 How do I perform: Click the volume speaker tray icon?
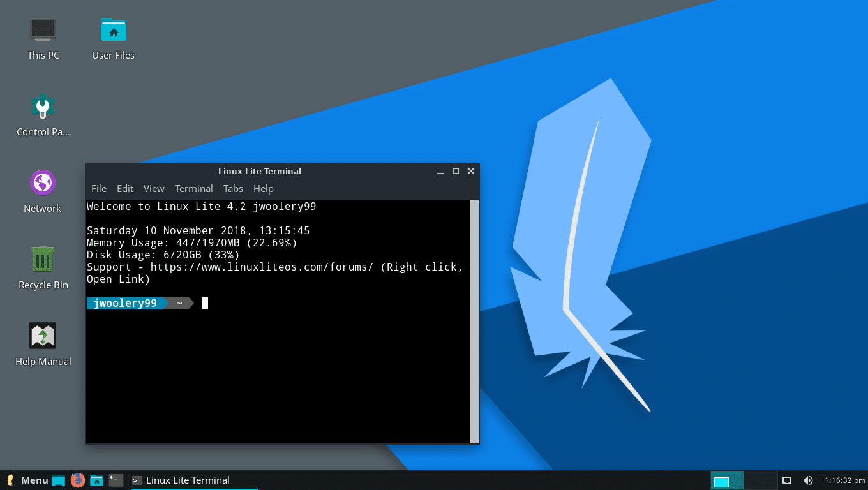pos(807,480)
